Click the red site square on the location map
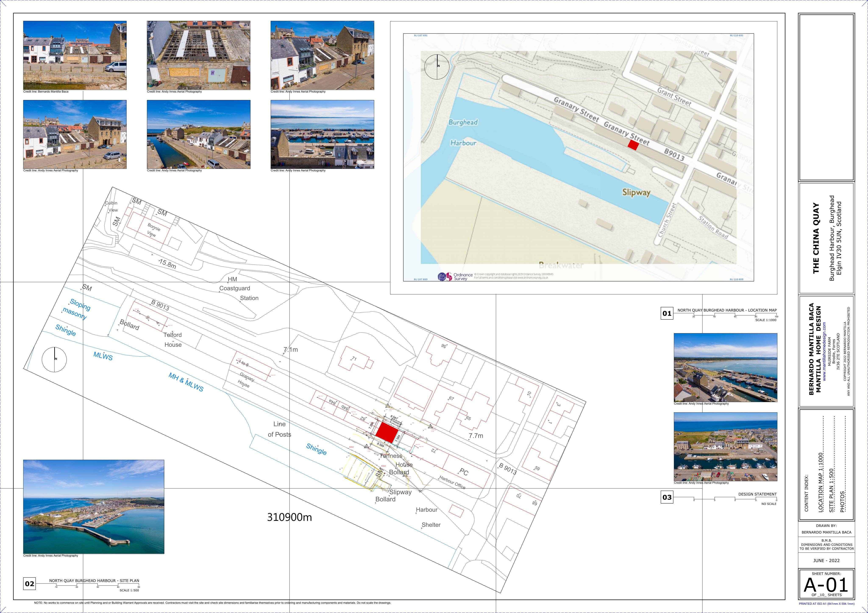Image resolution: width=868 pixels, height=613 pixels. 633,145
